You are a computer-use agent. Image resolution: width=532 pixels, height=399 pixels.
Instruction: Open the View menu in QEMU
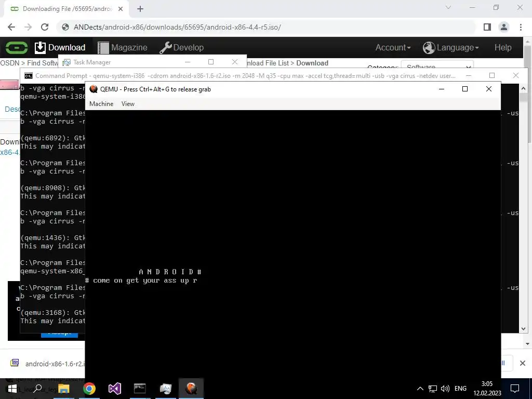pyautogui.click(x=128, y=104)
